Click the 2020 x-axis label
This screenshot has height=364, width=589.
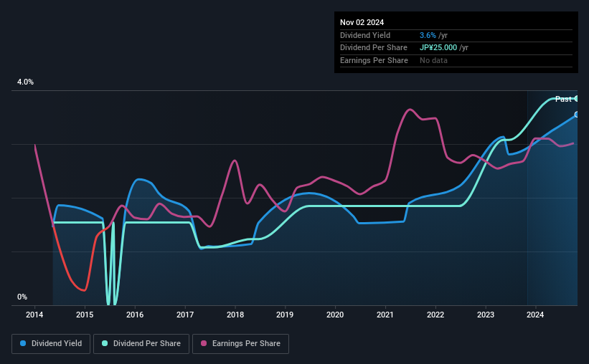click(335, 315)
